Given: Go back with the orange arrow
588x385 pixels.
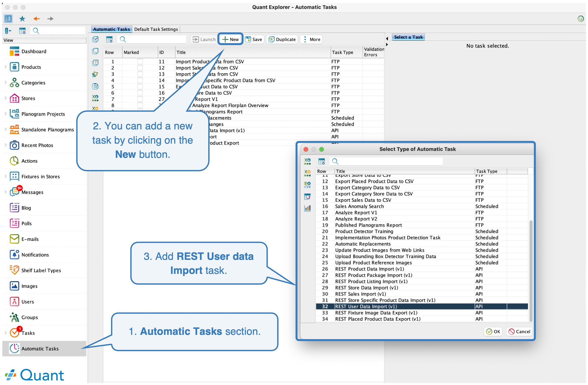Looking at the screenshot, I should click(36, 18).
